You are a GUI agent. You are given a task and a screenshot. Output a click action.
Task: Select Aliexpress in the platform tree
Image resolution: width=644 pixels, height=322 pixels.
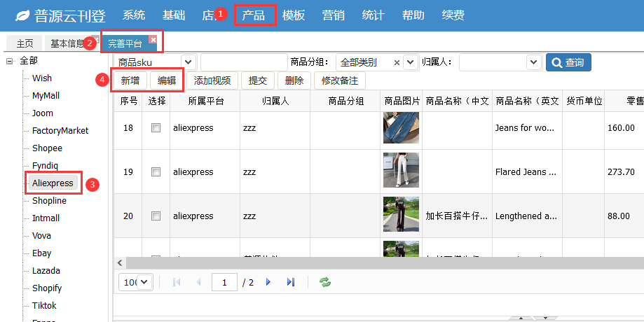tap(53, 183)
